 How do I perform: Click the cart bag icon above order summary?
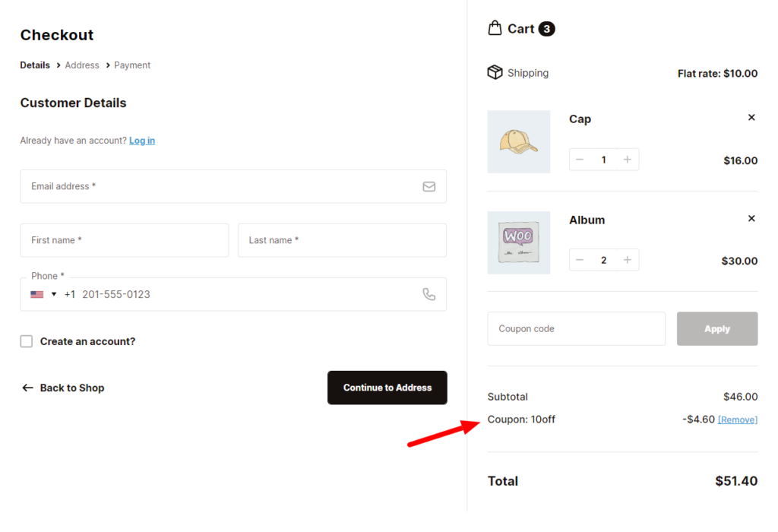coord(495,28)
